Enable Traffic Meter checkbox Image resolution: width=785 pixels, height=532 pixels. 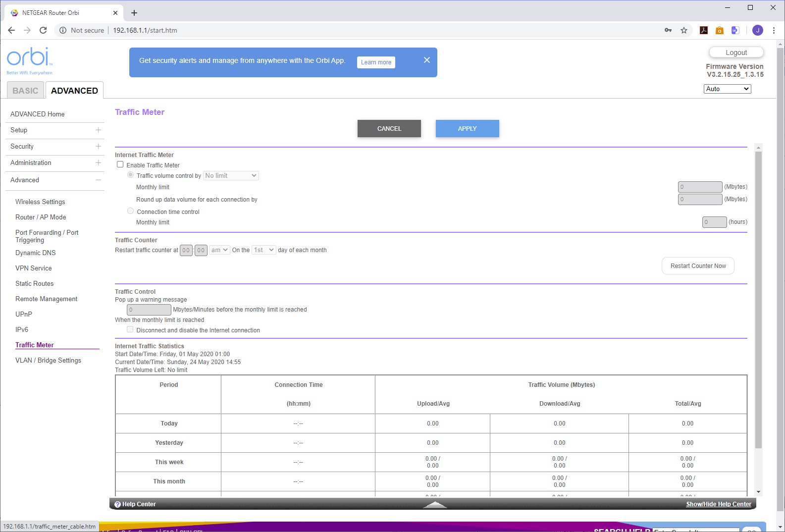pyautogui.click(x=120, y=164)
